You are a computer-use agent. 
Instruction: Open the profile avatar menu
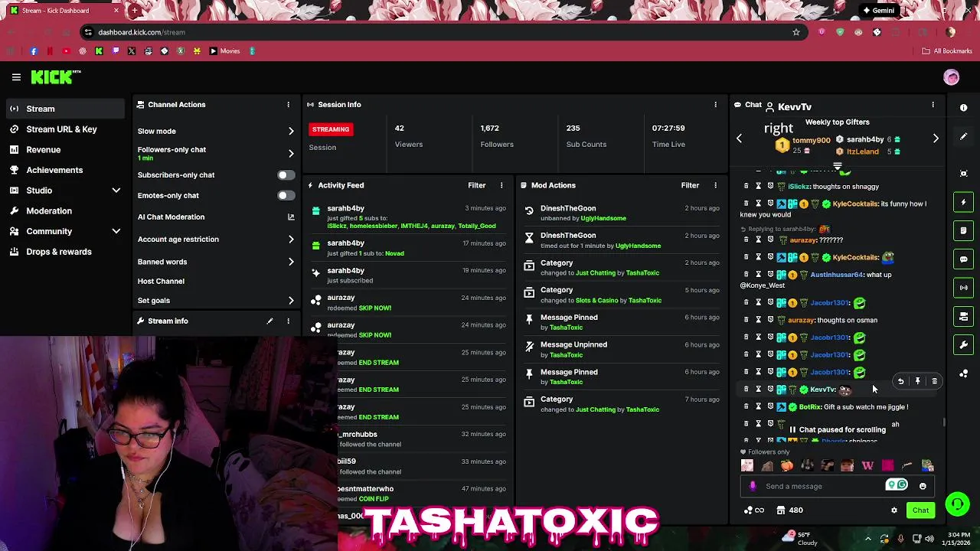pyautogui.click(x=951, y=77)
